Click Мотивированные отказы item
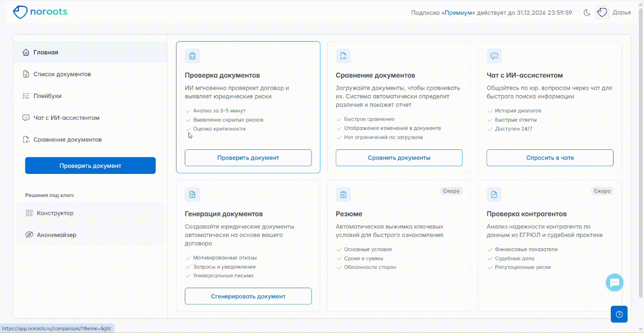This screenshot has height=333, width=644. 225,258
